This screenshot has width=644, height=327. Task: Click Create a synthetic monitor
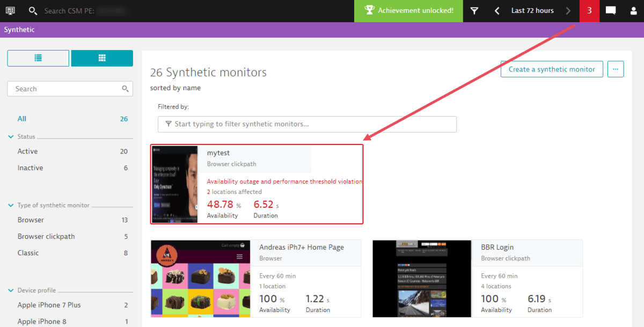551,69
